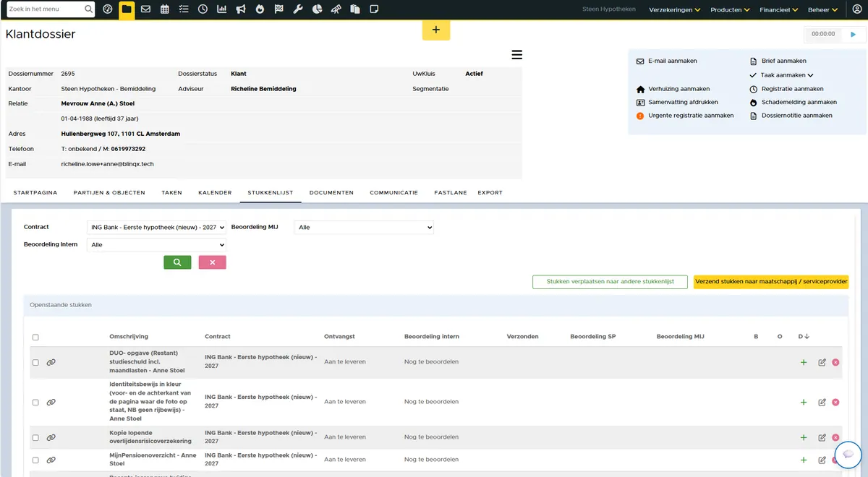Open the task checklist icon in top bar
This screenshot has width=868, height=477.
(184, 9)
